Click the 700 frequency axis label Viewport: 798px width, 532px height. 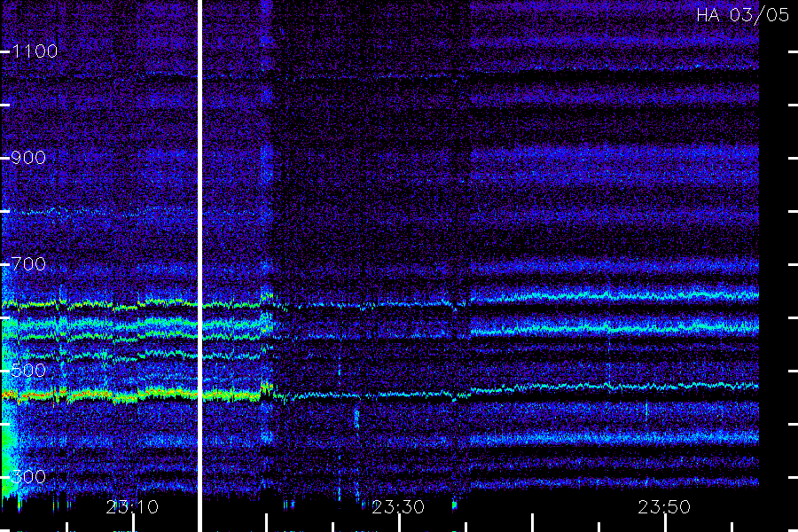(28, 264)
